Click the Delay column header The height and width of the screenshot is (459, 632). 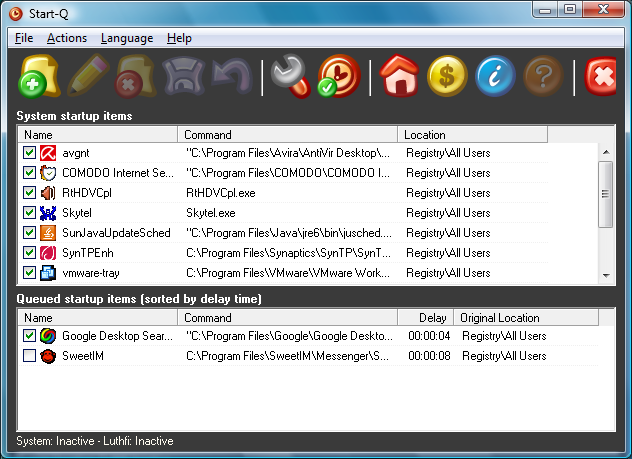[x=426, y=318]
